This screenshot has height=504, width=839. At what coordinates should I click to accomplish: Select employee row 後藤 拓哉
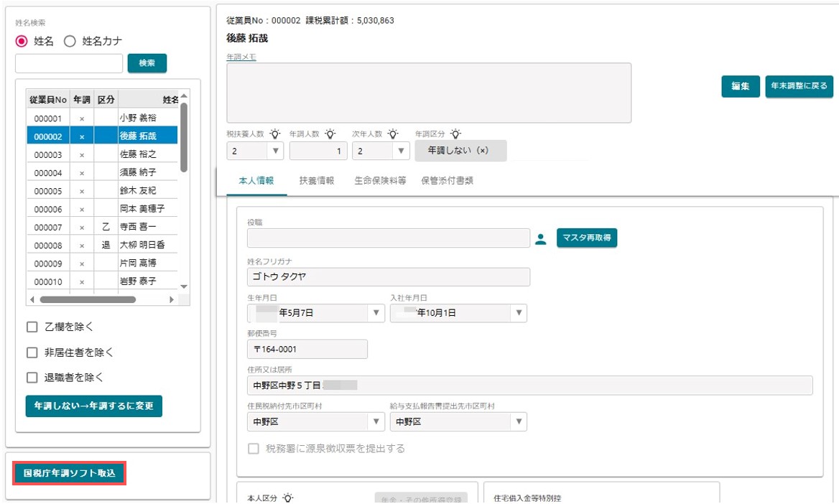tap(102, 136)
